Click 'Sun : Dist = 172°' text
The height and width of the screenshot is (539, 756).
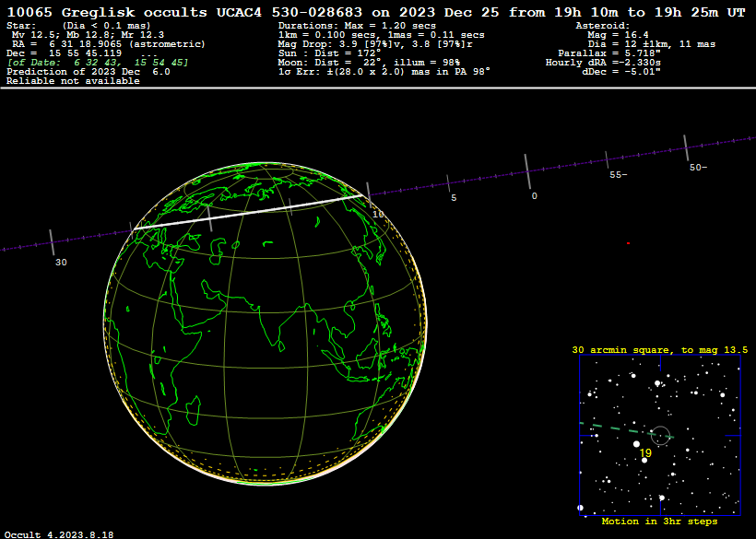(x=329, y=53)
